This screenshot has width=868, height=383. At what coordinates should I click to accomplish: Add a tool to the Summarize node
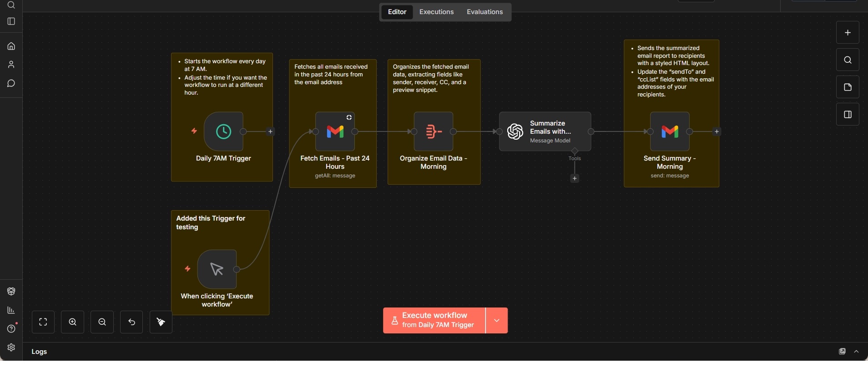click(575, 178)
